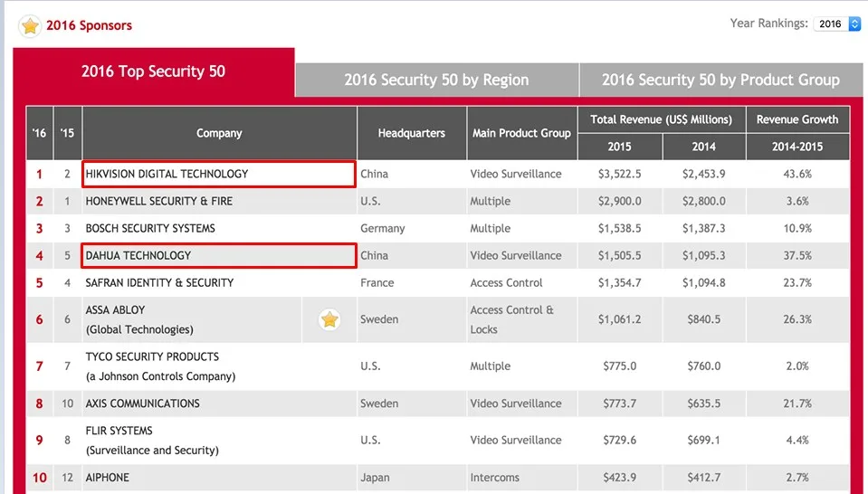Click Japan in the Aiphone row

pyautogui.click(x=375, y=478)
